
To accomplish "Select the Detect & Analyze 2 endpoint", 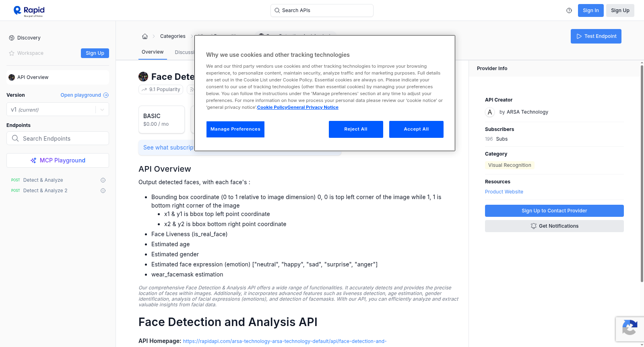I will click(45, 191).
